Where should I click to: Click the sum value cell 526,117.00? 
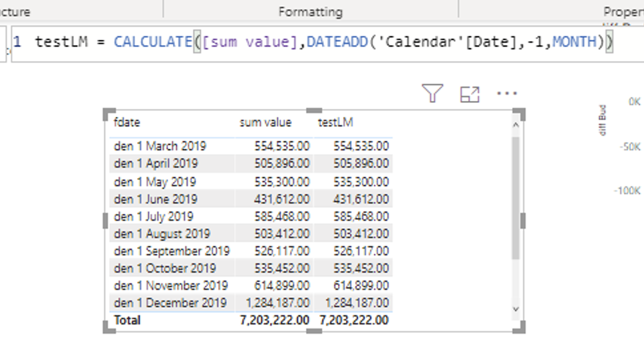pyautogui.click(x=282, y=251)
